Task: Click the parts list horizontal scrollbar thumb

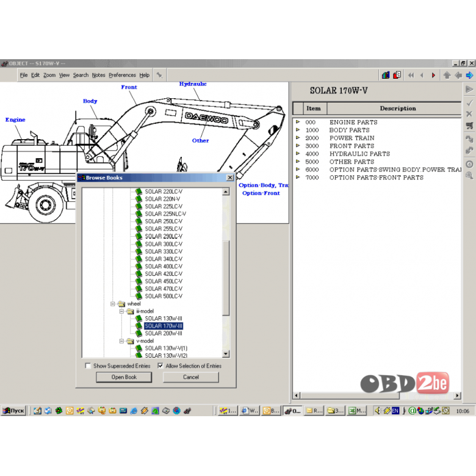Action: pos(350,395)
